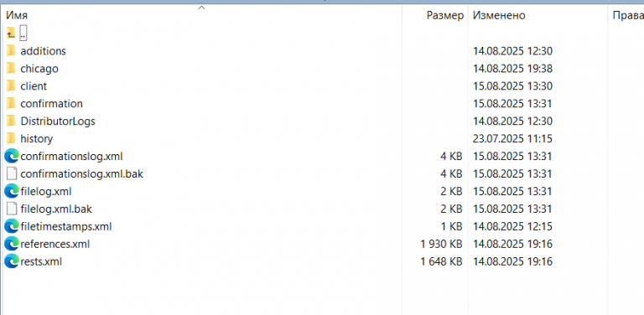Select the file references.xml
The width and height of the screenshot is (644, 315).
click(55, 244)
